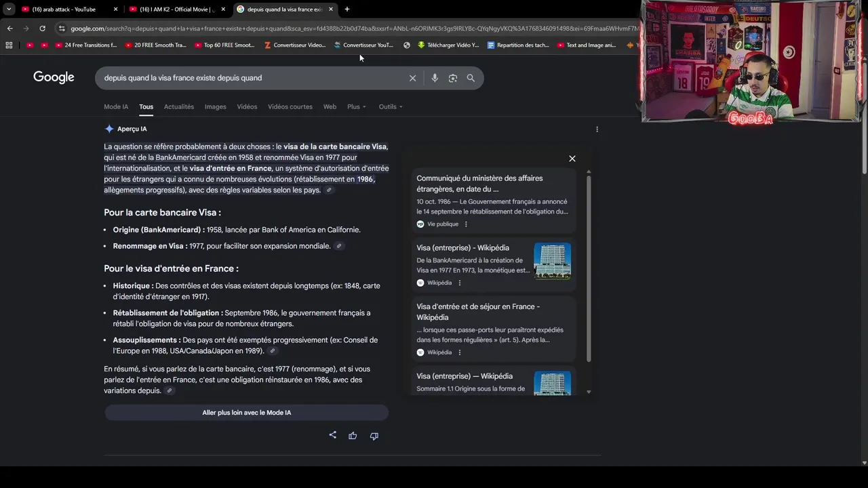
Task: Select the Mode IA search tab
Action: [x=116, y=106]
